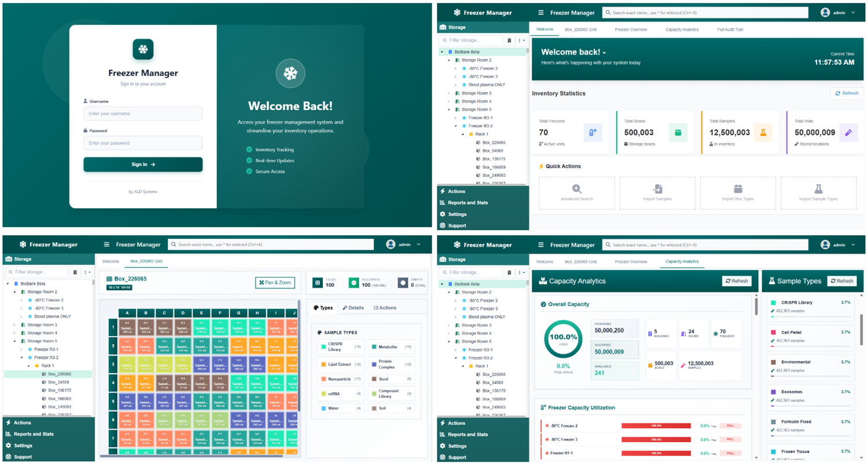Open Settings in the Box grid panel sidebar

pos(47,446)
